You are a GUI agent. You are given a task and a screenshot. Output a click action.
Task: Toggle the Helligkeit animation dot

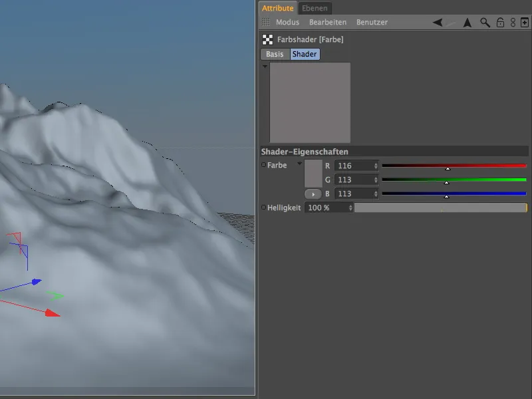(263, 207)
